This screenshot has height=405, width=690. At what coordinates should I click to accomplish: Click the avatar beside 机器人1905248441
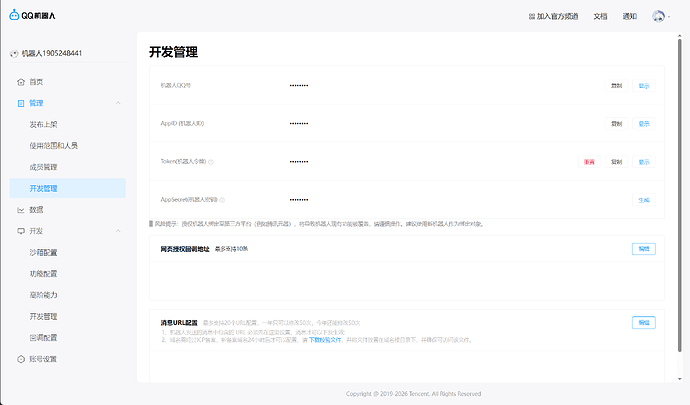[x=14, y=54]
